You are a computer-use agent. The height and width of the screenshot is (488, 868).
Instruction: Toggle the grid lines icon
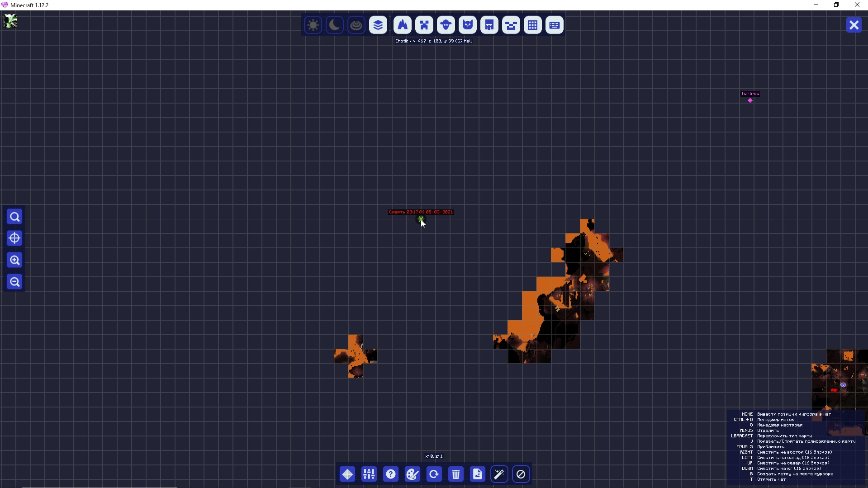[x=533, y=25]
